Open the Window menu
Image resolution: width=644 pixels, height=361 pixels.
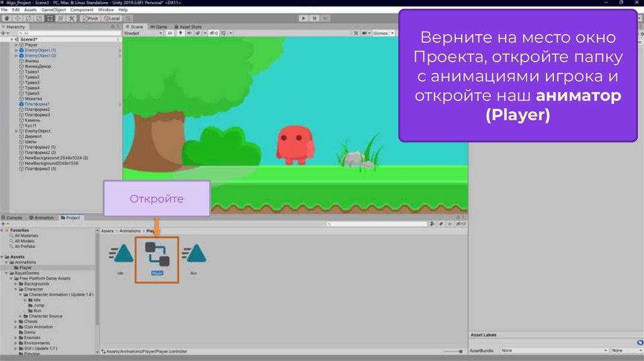[106, 9]
